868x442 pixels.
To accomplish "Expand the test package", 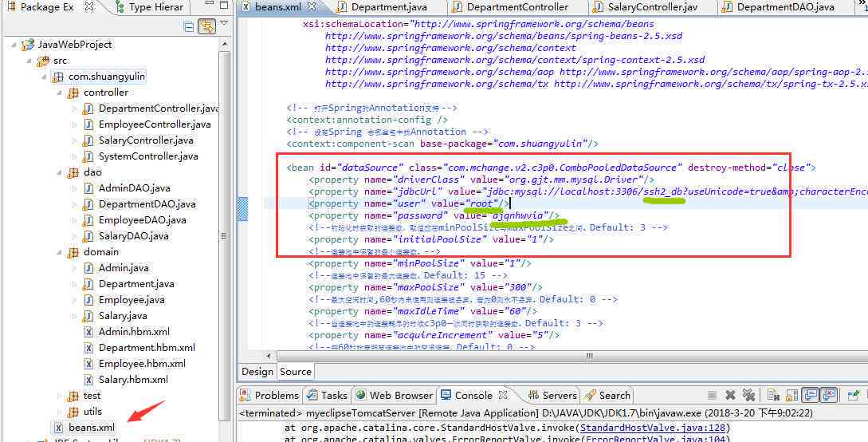I will [x=59, y=396].
